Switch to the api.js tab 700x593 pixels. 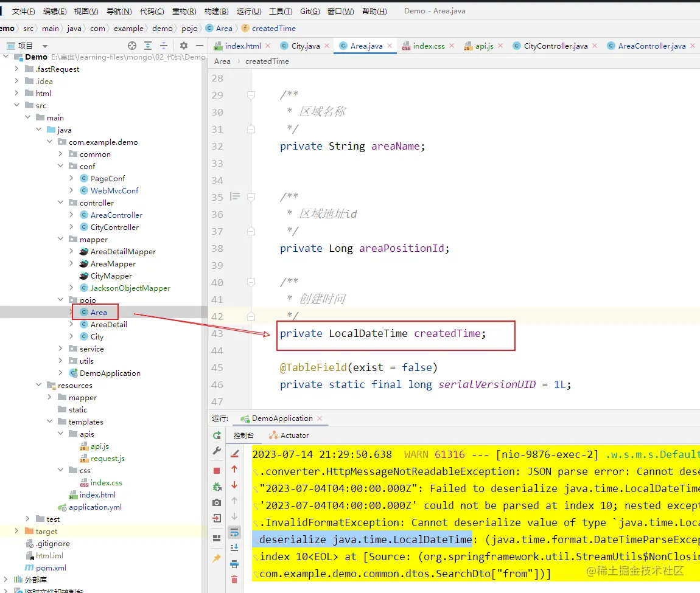[x=484, y=46]
